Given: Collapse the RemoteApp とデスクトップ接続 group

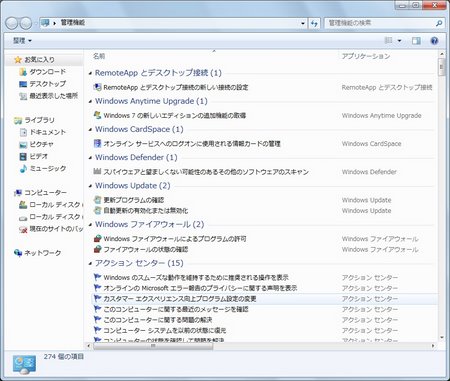Looking at the screenshot, I should [90, 73].
